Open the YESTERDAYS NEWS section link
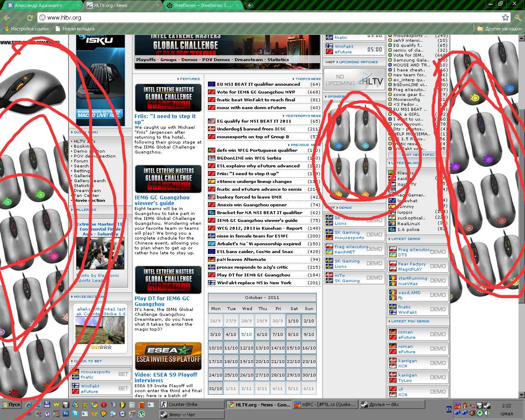The width and height of the screenshot is (525, 420). (303, 116)
